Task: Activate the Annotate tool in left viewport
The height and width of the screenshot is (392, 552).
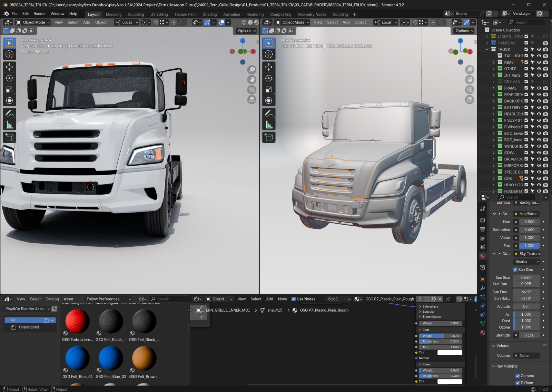Action: [x=9, y=113]
